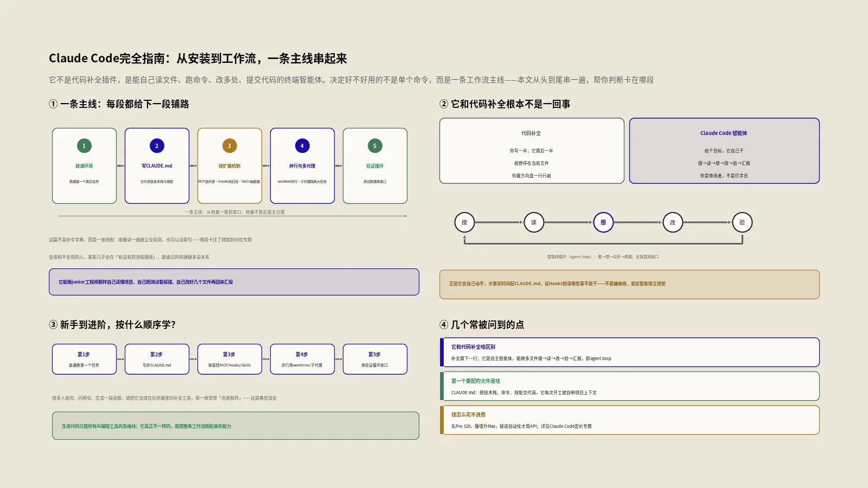Viewport: 868px width, 488px height.
Task: Select the 改 node in the agent loop
Action: [x=673, y=222]
